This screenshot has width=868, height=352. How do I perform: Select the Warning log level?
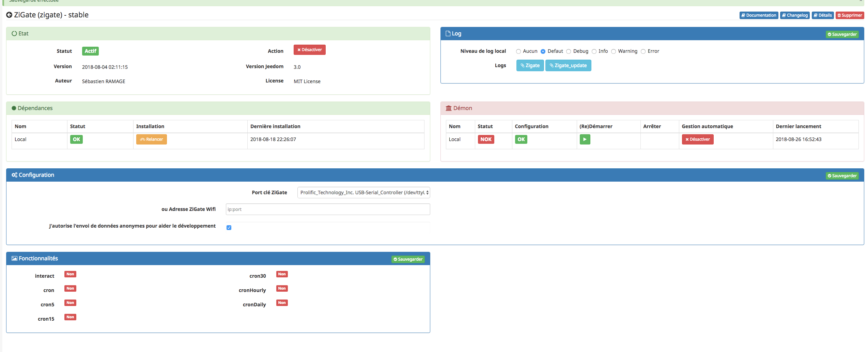coord(614,51)
